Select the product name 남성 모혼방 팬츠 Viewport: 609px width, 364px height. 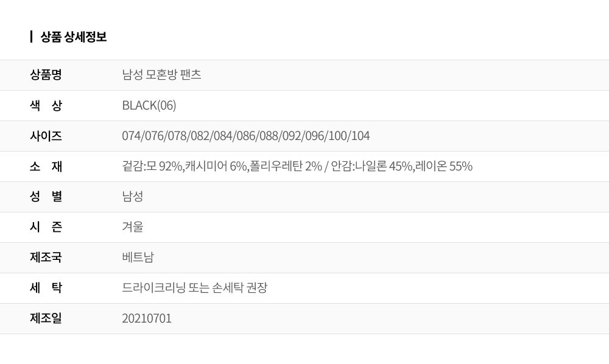pos(161,75)
